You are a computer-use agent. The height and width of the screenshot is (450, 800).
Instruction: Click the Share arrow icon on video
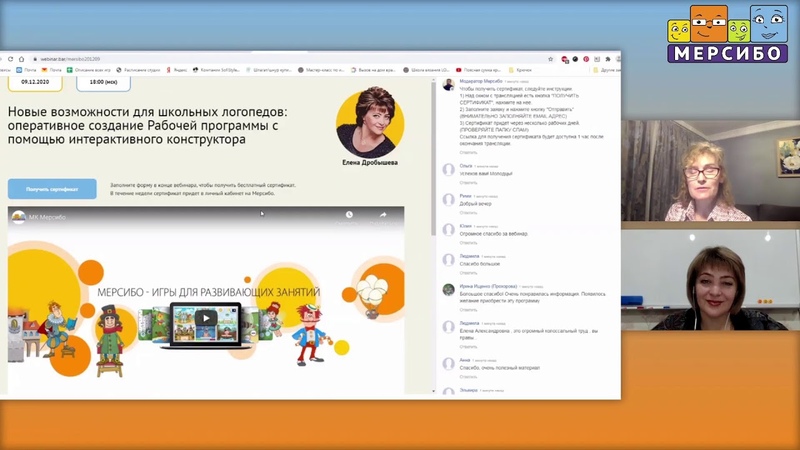point(383,215)
